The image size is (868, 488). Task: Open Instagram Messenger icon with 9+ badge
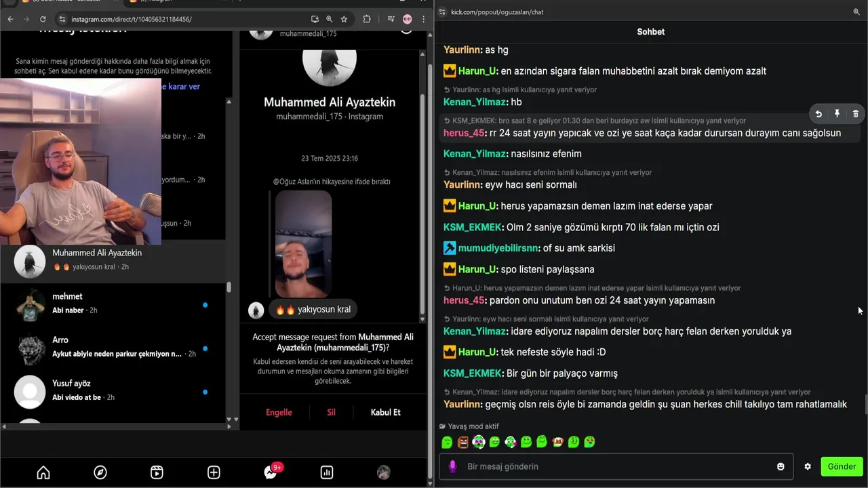click(x=271, y=472)
